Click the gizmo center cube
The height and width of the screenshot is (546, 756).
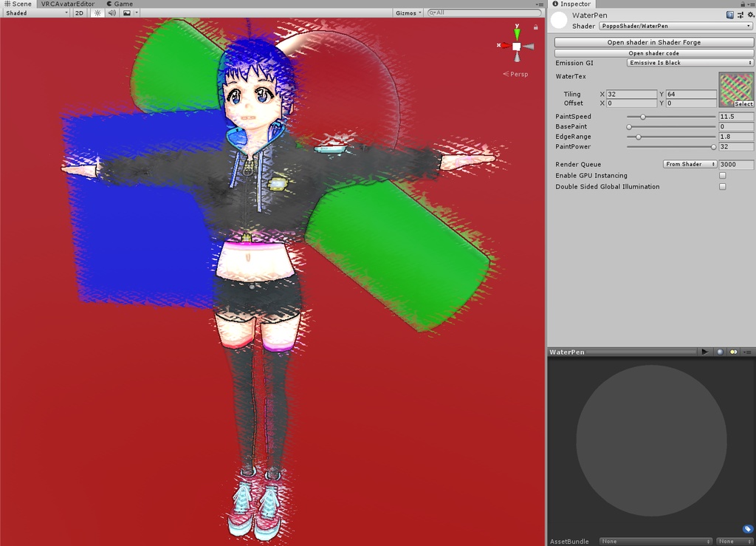point(516,47)
